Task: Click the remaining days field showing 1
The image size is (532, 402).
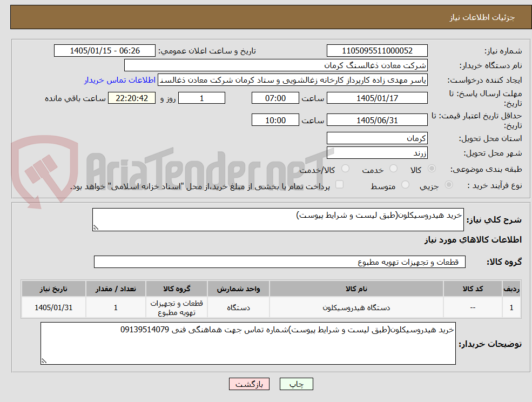Action: point(201,98)
